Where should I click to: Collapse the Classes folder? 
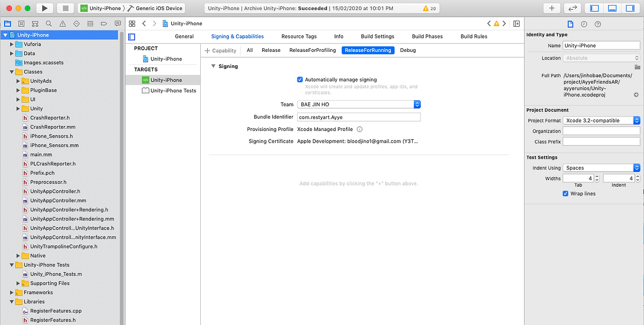(12, 72)
